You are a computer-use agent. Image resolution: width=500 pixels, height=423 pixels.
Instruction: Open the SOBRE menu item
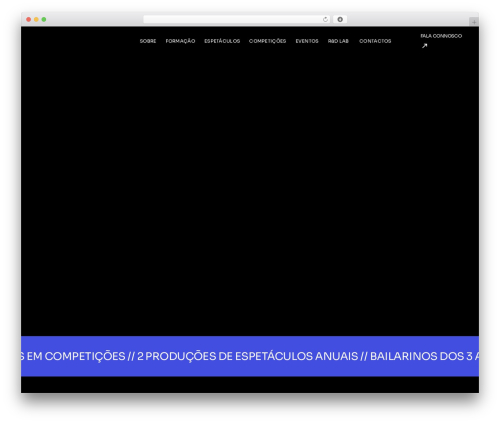click(148, 41)
